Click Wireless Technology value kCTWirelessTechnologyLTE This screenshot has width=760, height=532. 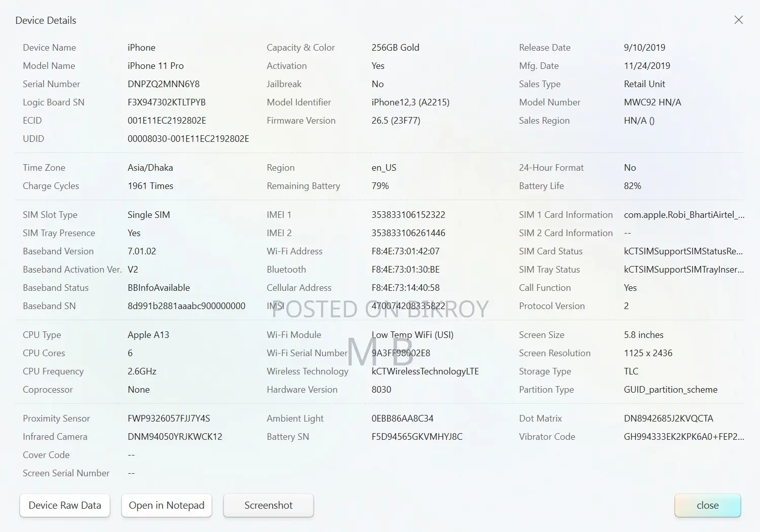425,371
